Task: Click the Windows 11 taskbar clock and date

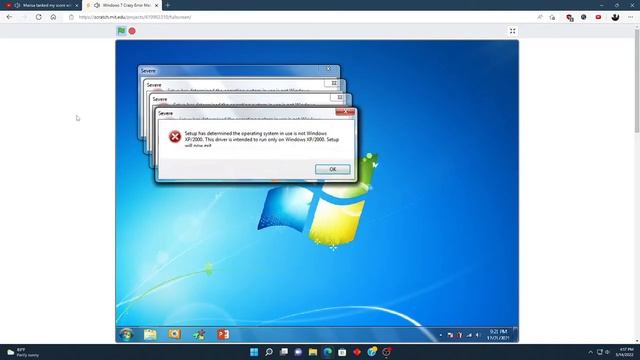Action: click(624, 352)
